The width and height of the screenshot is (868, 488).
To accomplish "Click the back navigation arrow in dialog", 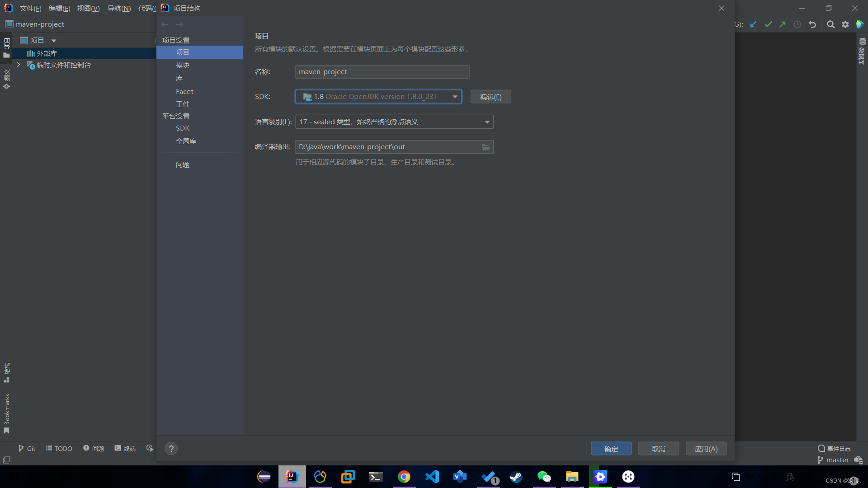I will (x=165, y=24).
